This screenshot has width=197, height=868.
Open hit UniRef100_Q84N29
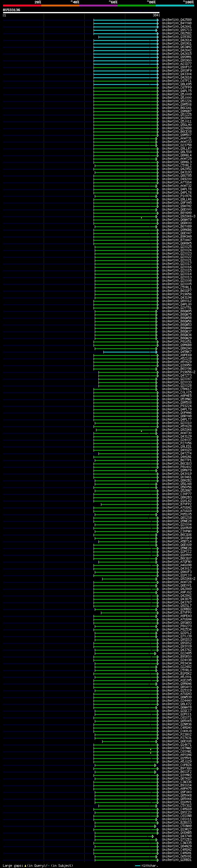pos(177,846)
